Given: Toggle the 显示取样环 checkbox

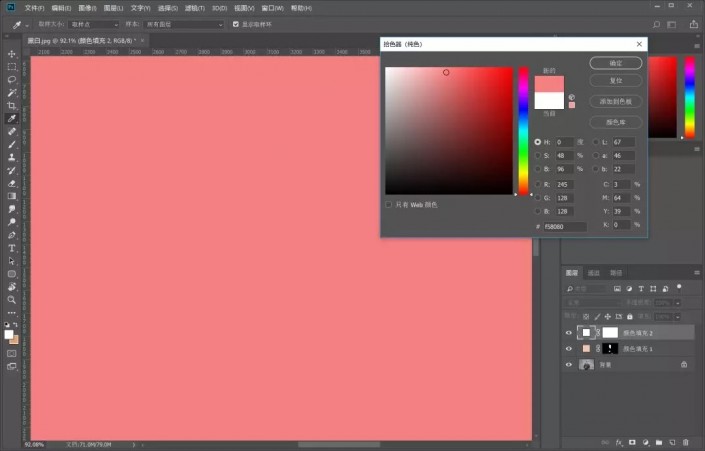Looking at the screenshot, I should tap(235, 23).
